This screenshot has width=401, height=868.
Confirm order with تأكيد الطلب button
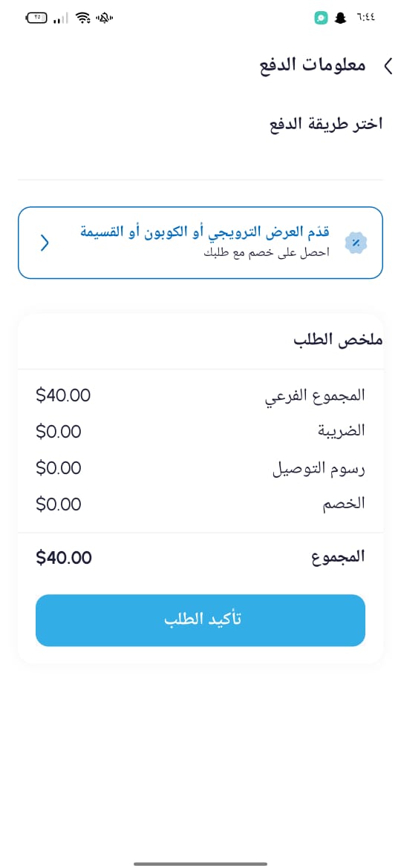click(200, 620)
